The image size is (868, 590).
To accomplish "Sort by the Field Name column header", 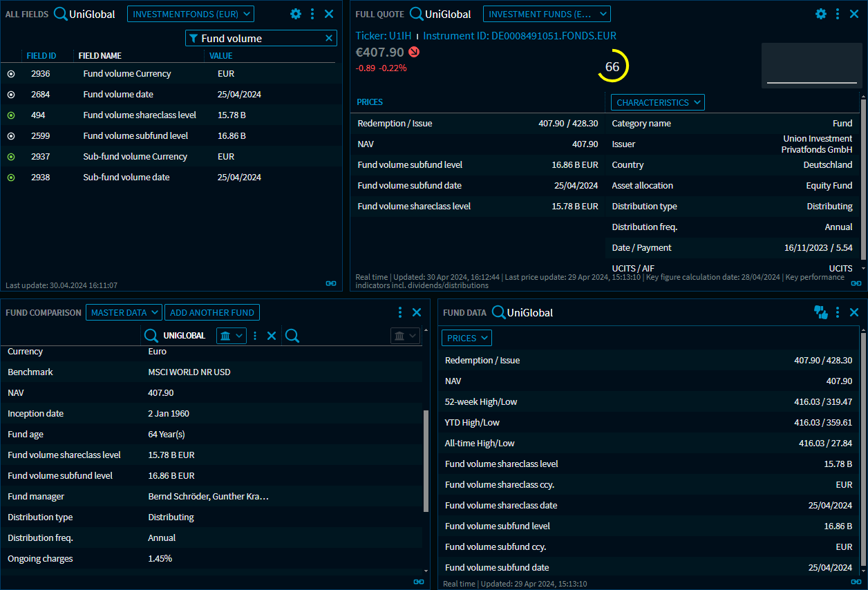I will click(x=100, y=56).
